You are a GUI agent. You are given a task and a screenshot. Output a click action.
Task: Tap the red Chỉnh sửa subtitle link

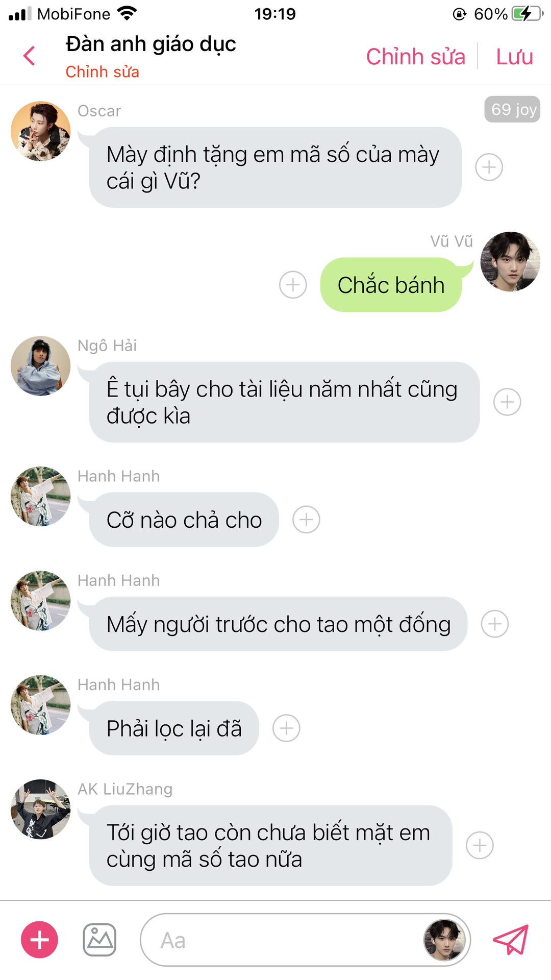pyautogui.click(x=103, y=71)
